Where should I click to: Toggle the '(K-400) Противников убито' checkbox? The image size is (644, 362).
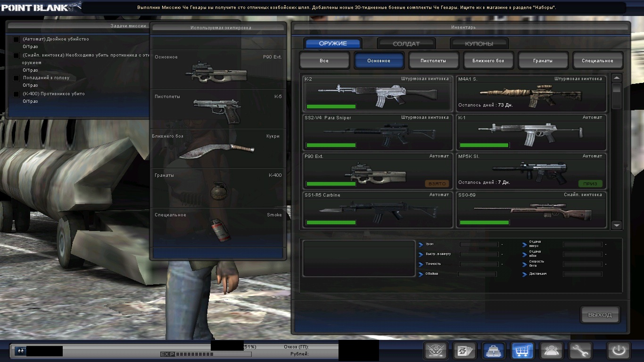click(17, 94)
